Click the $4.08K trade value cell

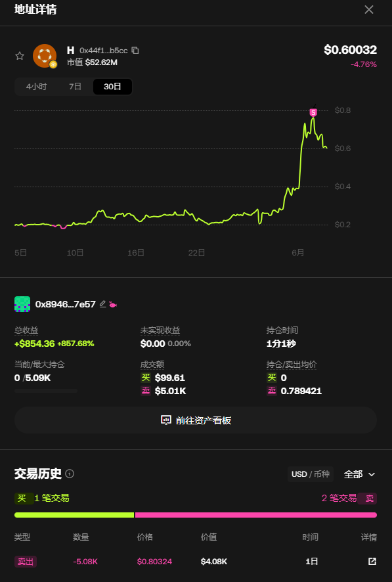(x=214, y=562)
